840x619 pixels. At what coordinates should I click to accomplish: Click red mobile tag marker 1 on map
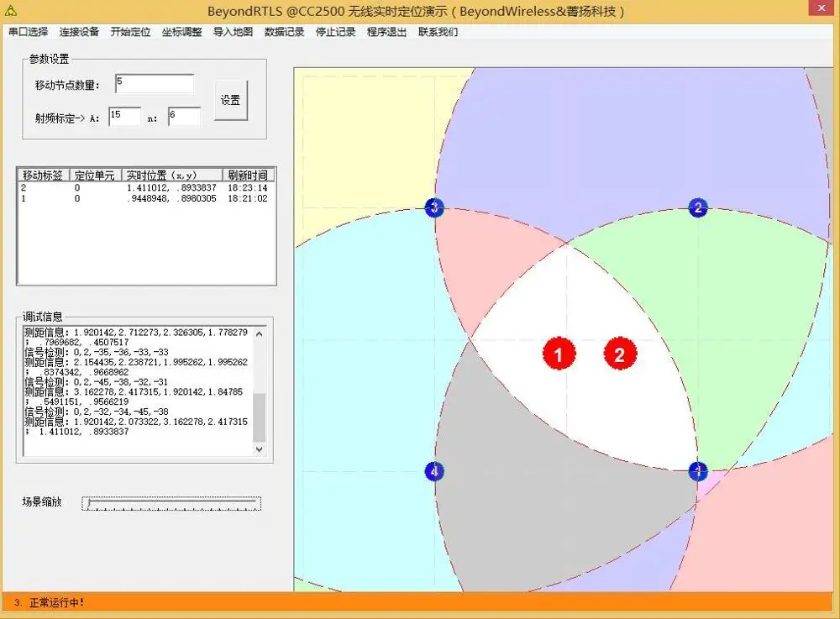pos(559,354)
